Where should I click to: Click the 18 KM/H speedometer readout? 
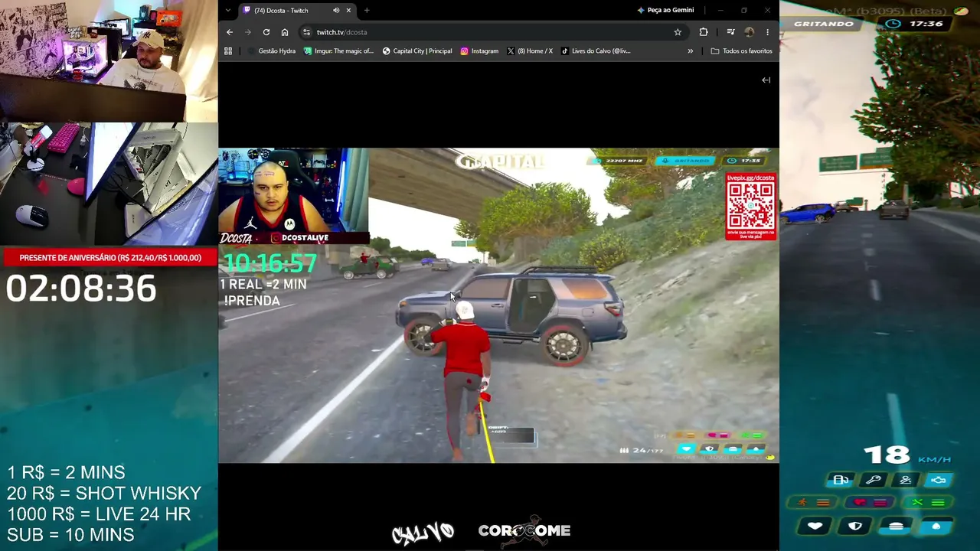pos(907,455)
